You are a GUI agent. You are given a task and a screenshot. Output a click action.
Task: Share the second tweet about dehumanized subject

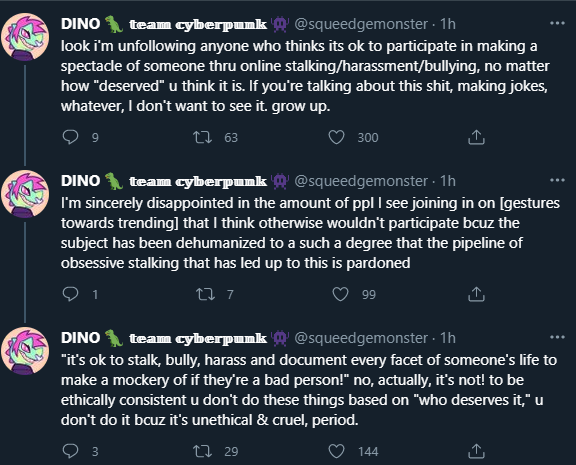point(476,294)
